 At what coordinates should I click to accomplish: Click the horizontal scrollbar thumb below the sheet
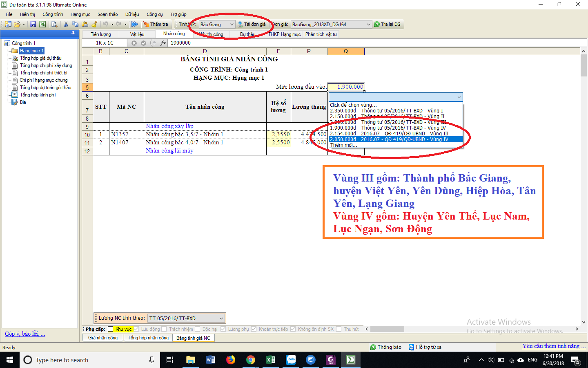(x=387, y=329)
